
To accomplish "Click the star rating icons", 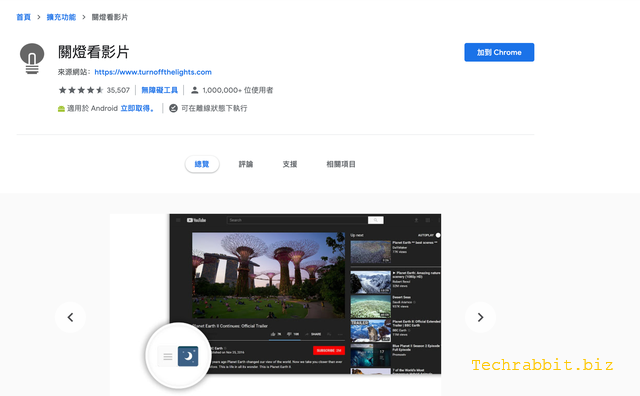I will pos(81,90).
